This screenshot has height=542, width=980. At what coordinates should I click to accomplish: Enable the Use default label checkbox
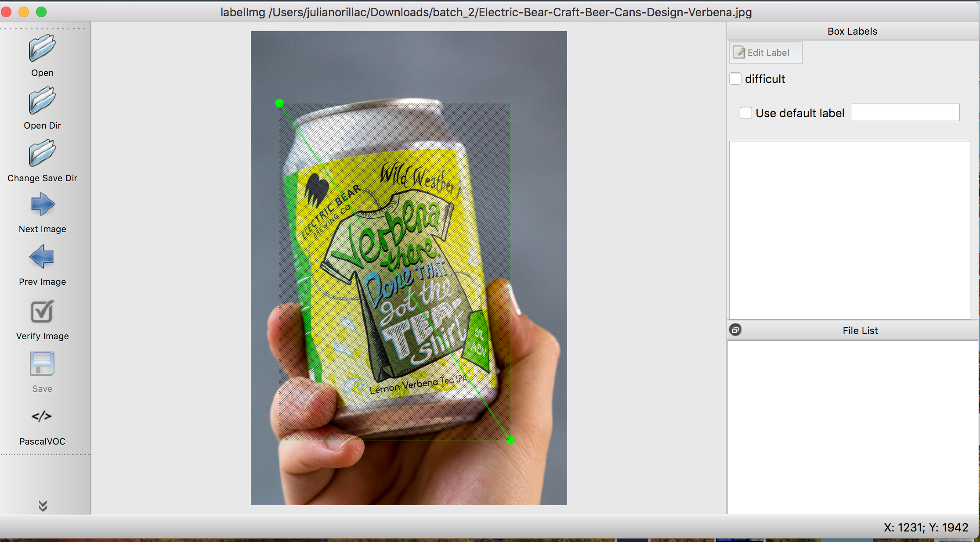(746, 113)
